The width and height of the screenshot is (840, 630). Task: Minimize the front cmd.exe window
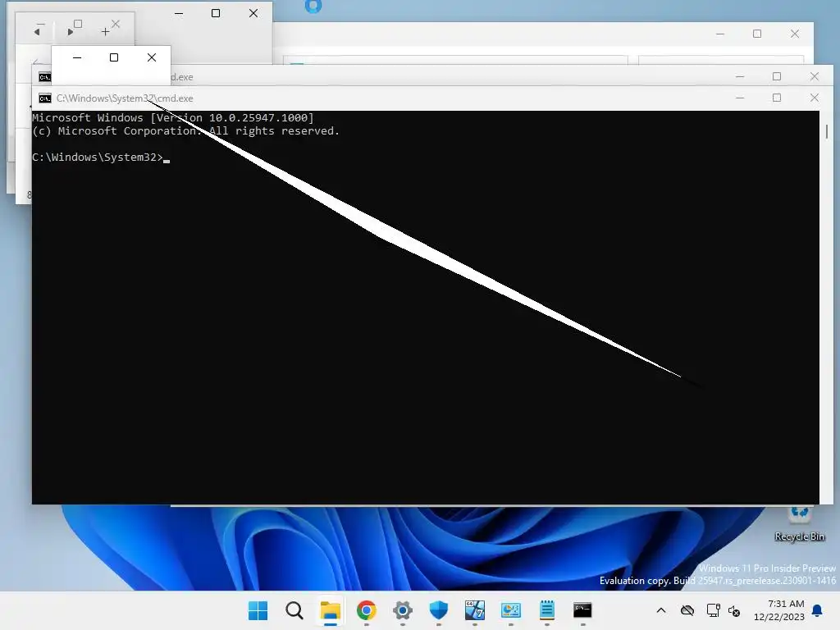tap(740, 98)
